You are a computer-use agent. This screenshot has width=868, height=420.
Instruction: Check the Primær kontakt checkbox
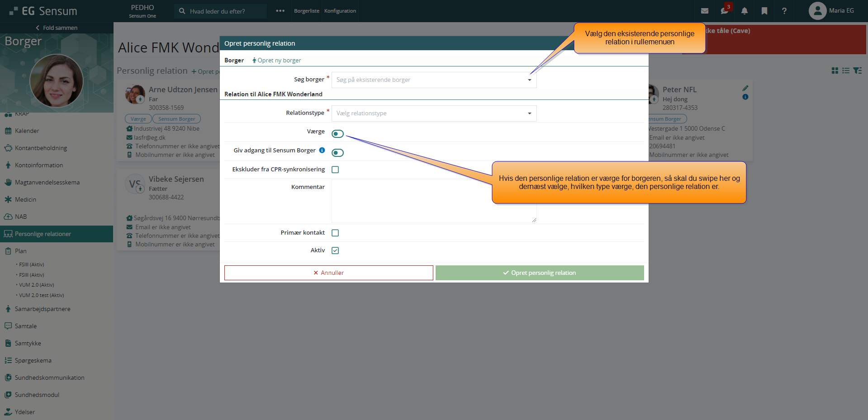pos(335,233)
